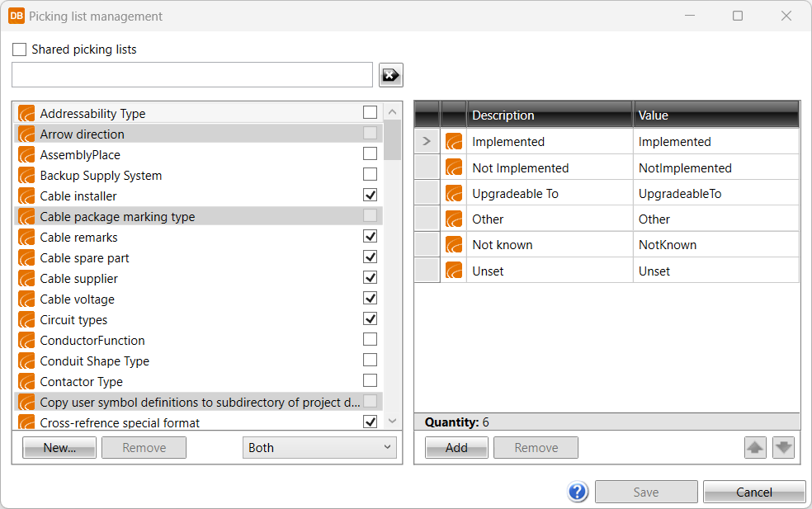Sort by the Description column header
The image size is (812, 509).
550,115
